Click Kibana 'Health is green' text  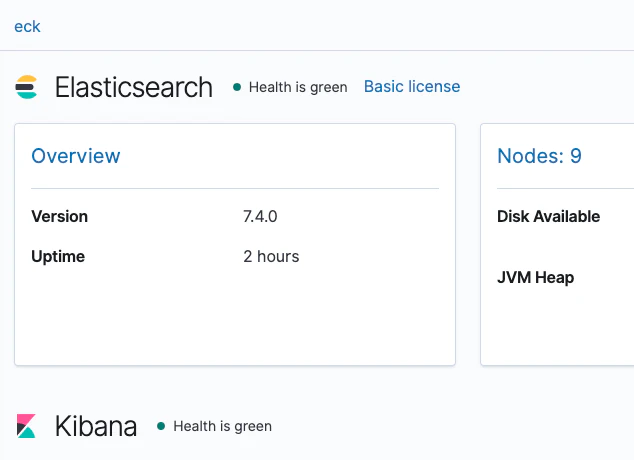[222, 426]
